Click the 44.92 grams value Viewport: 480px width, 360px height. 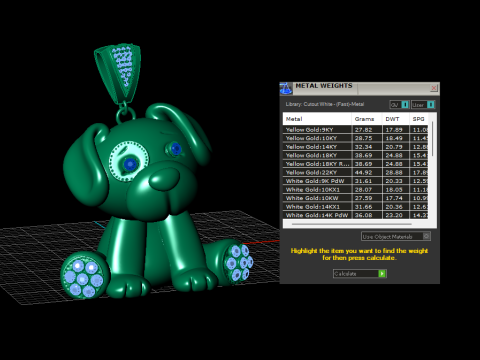click(363, 172)
